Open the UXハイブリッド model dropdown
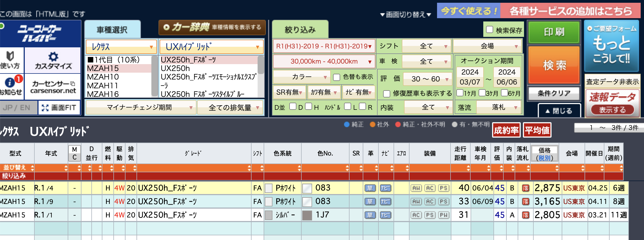This screenshot has width=644, height=240. point(211,47)
